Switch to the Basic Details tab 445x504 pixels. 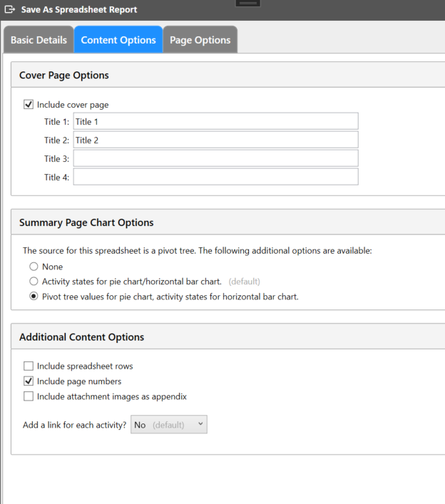click(39, 40)
